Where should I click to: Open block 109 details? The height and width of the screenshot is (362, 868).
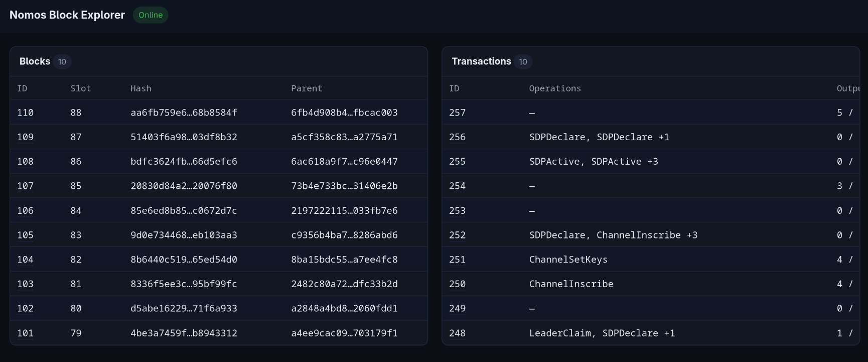(x=25, y=137)
